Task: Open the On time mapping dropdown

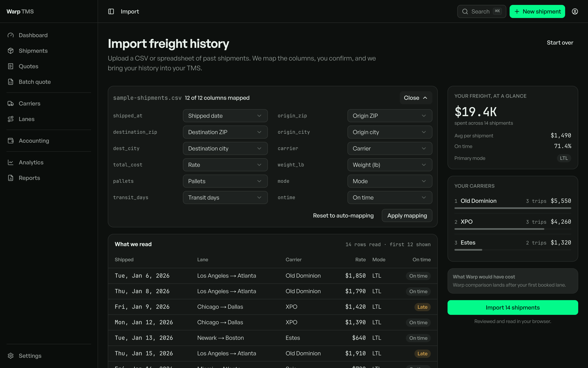Action: (x=390, y=197)
